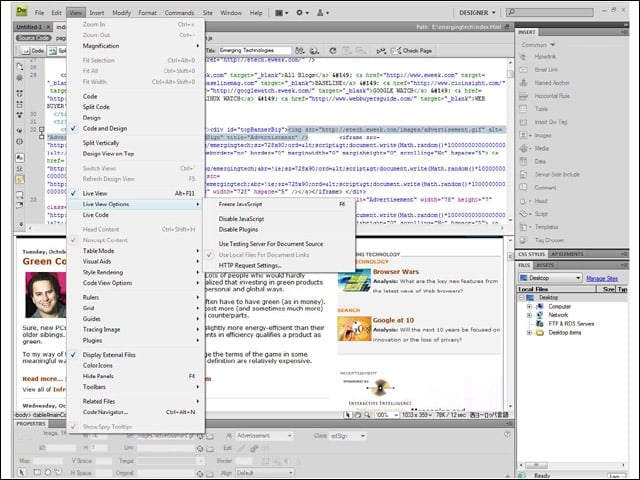
Task: Click the search field in application bar
Action: point(549,13)
